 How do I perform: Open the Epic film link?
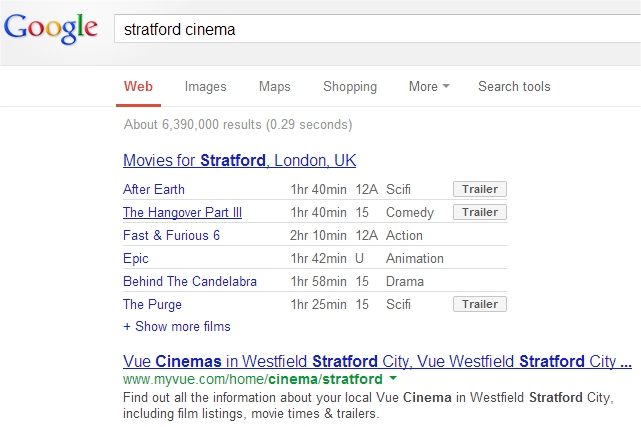click(x=136, y=259)
